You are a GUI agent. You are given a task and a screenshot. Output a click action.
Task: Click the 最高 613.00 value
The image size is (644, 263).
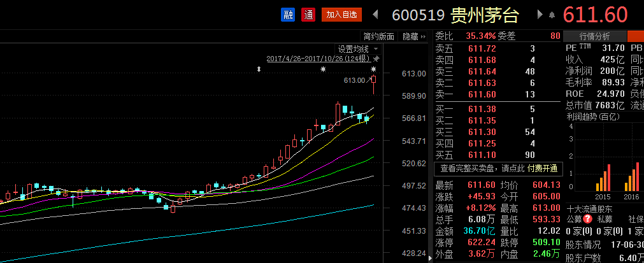pyautogui.click(x=547, y=208)
